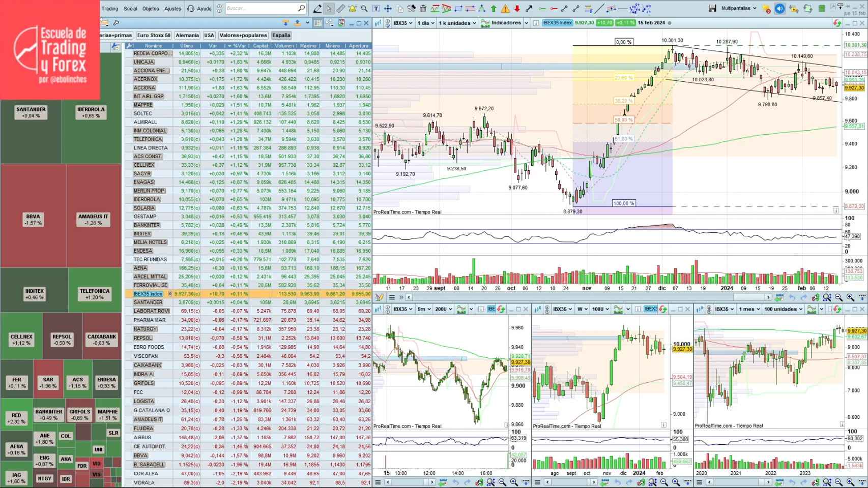Viewport: 868px width, 488px height.
Task: Toggle the cursor selection mode
Action: click(329, 8)
